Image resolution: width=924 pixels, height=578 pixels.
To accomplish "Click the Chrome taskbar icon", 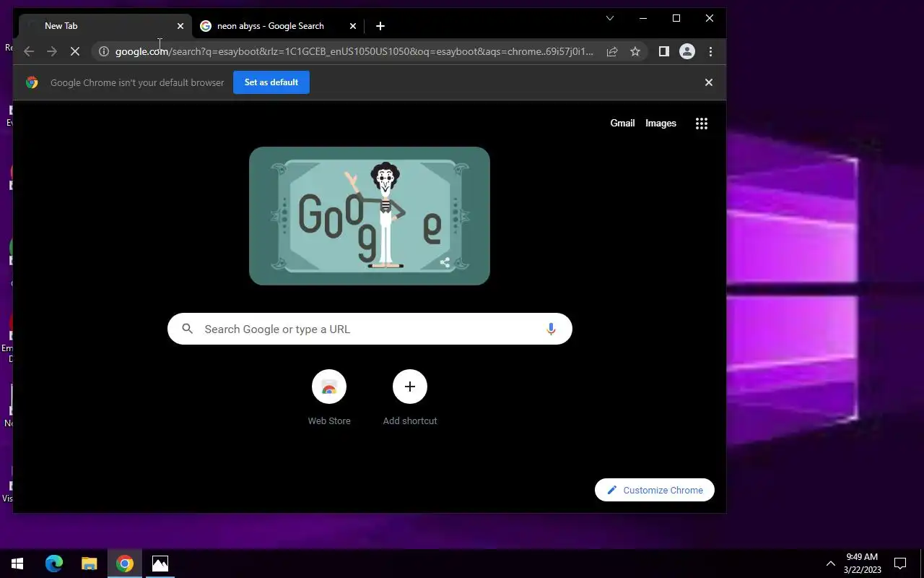I will [x=125, y=564].
